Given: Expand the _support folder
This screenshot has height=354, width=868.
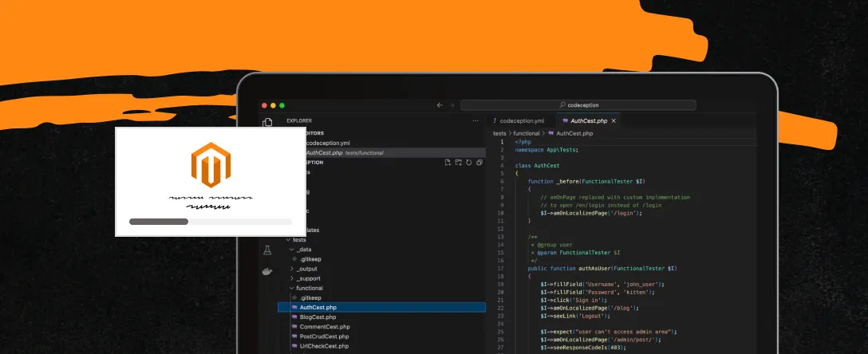Looking at the screenshot, I should (292, 278).
